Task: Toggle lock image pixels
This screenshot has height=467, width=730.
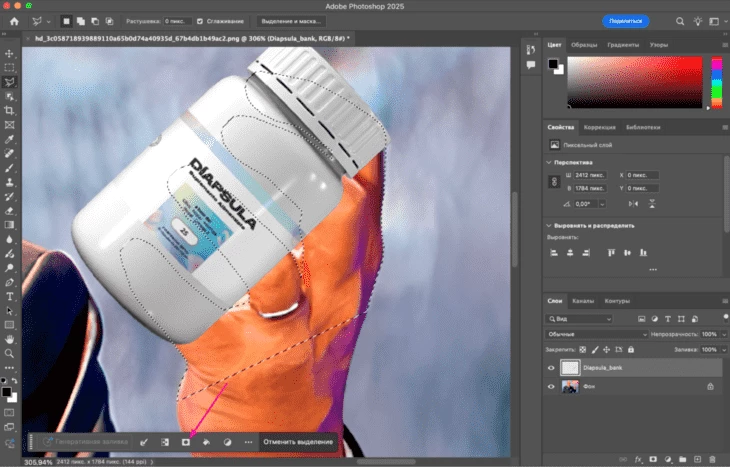Action: tap(595, 350)
